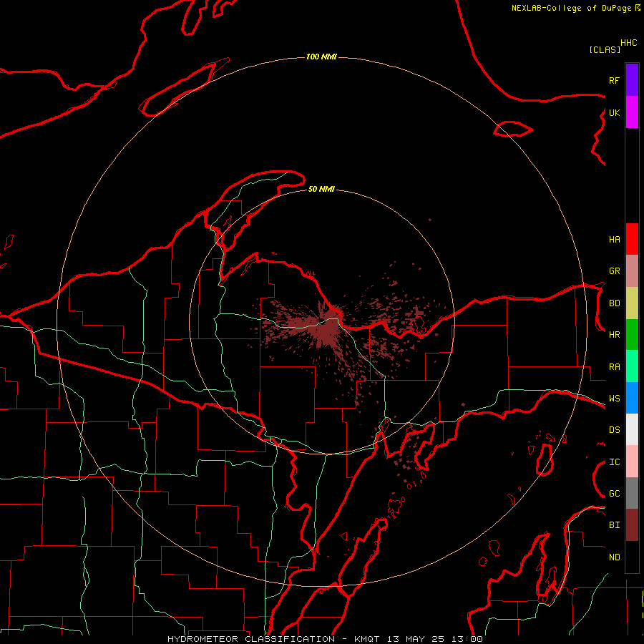Click the RA legend label
Image resolution: width=644 pixels, height=644 pixels.
[614, 366]
